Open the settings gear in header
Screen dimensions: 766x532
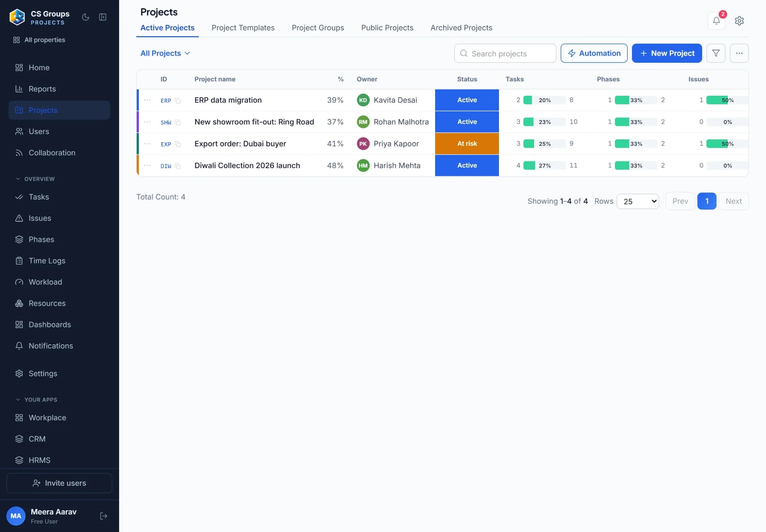click(739, 21)
